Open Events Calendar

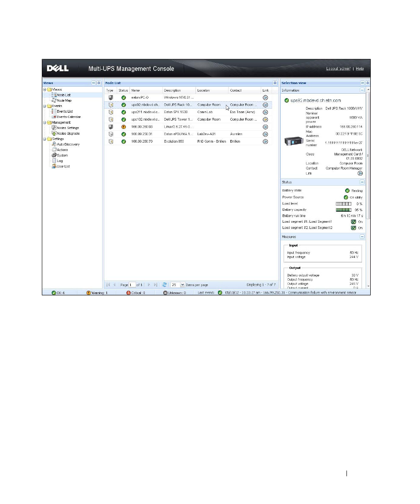(69, 117)
